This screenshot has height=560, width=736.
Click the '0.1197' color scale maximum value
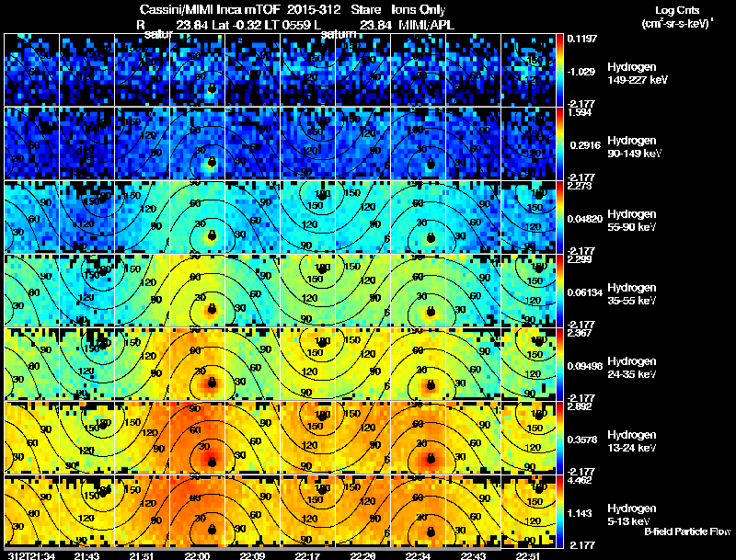[x=582, y=39]
